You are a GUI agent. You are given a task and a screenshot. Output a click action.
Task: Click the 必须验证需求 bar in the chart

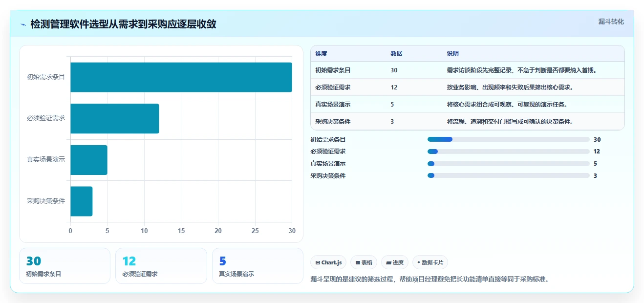point(115,118)
